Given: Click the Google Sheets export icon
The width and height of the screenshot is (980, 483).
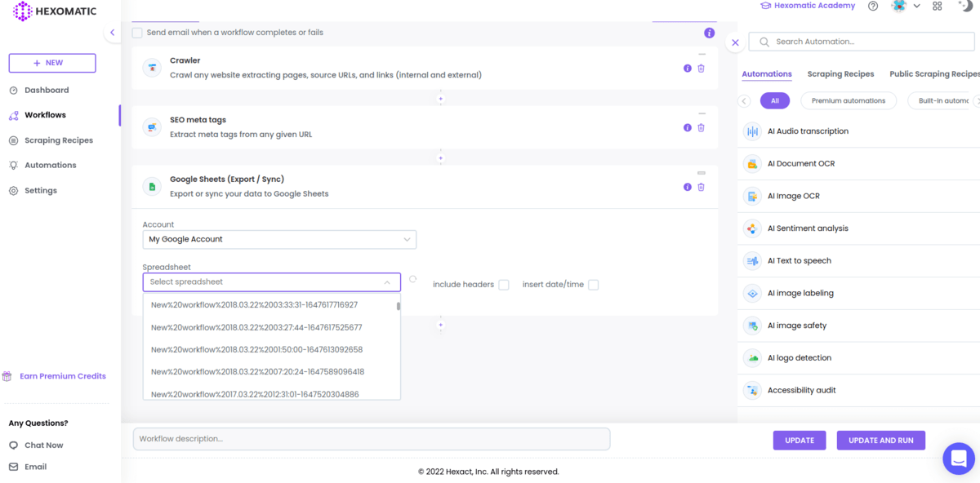Looking at the screenshot, I should click(152, 186).
